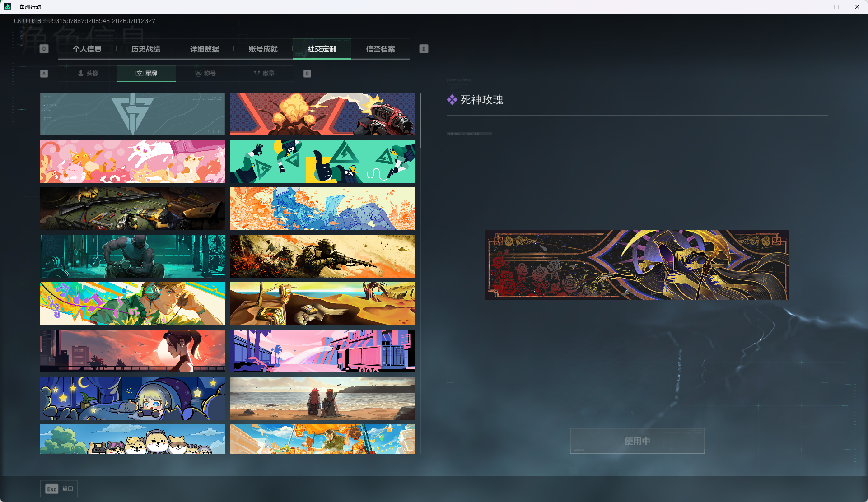
Task: Open the 个人信息 tab
Action: 87,49
